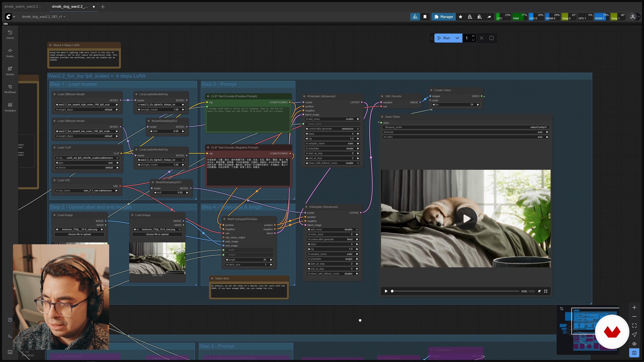Open the Queue sidebar panel
The image size is (644, 362).
[10, 35]
